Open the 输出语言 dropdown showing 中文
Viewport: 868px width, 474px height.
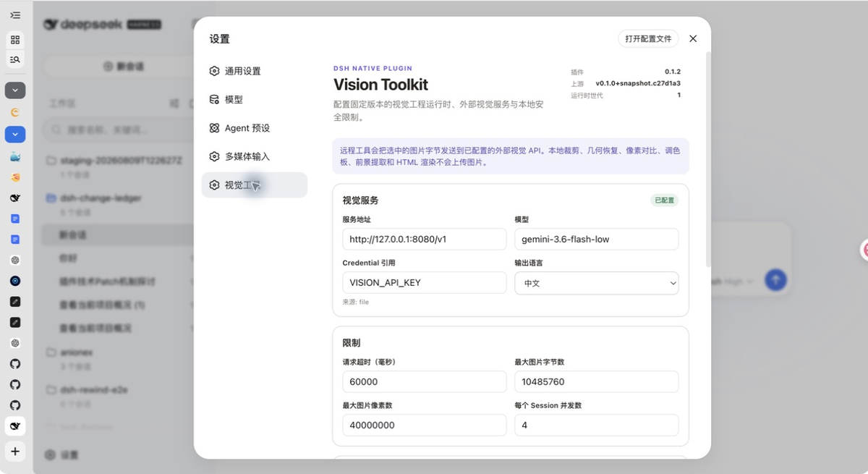click(x=596, y=283)
